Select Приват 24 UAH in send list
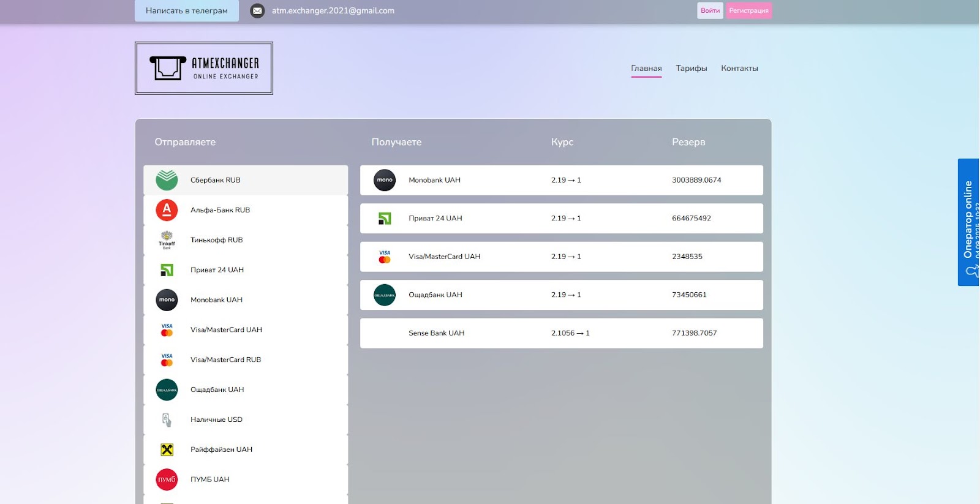The width and height of the screenshot is (980, 504). pyautogui.click(x=246, y=270)
